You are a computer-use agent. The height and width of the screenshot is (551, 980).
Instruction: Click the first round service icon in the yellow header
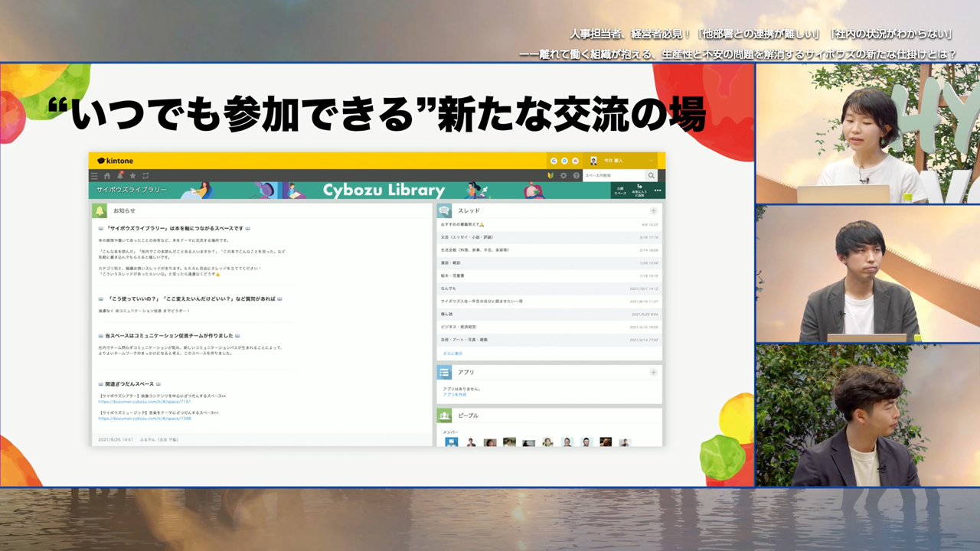click(554, 161)
